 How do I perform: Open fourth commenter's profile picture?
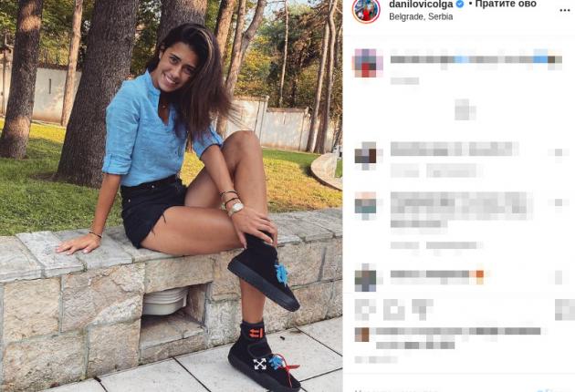coord(366,277)
